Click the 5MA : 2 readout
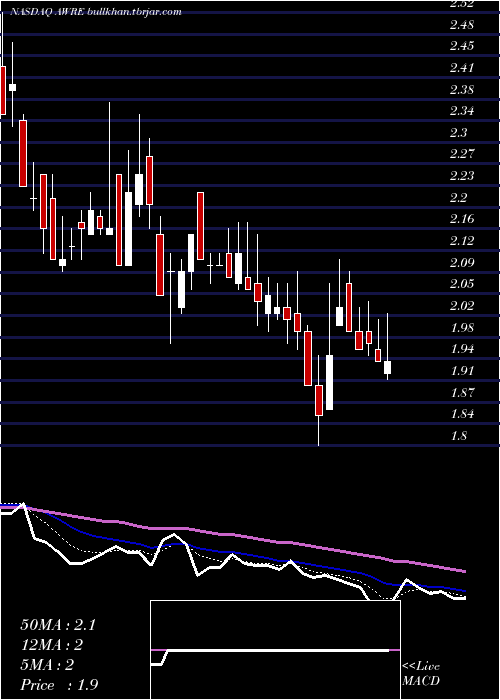The height and width of the screenshot is (700, 500). 47,665
